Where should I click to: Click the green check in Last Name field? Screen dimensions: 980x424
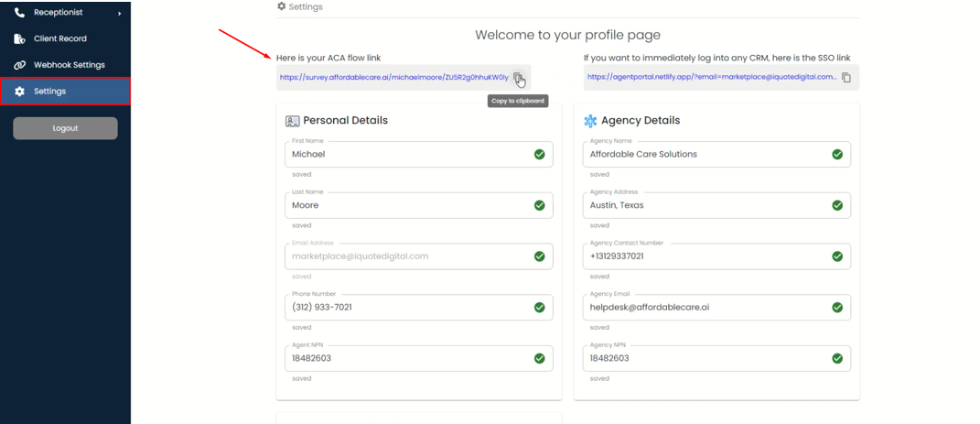tap(539, 205)
